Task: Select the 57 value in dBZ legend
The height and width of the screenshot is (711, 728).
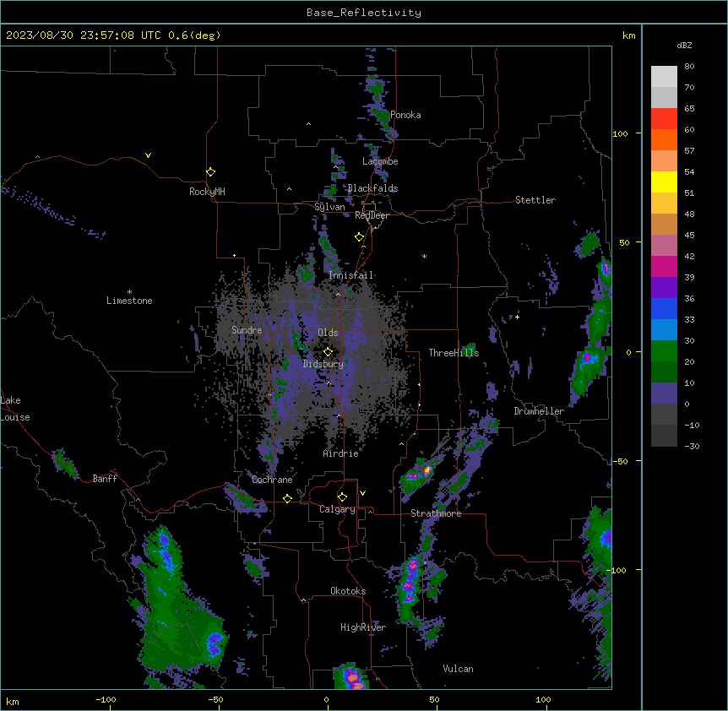Action: tap(689, 151)
